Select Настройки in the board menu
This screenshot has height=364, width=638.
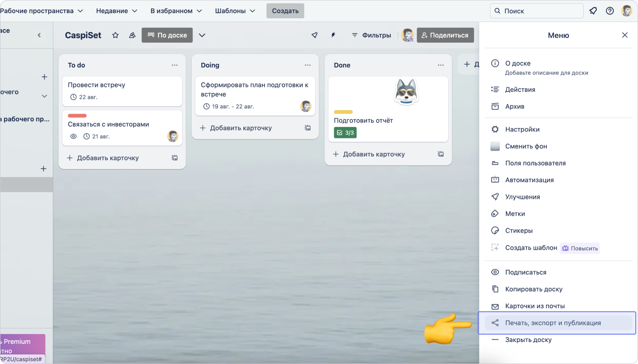pos(522,130)
